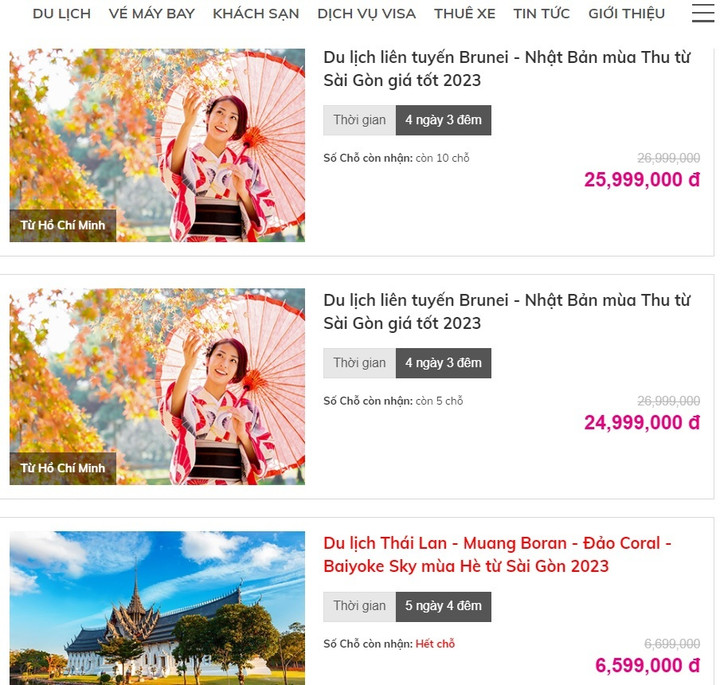Open the KHÁCH SẠN menu item
Viewport: 720px width, 685px height.
256,14
